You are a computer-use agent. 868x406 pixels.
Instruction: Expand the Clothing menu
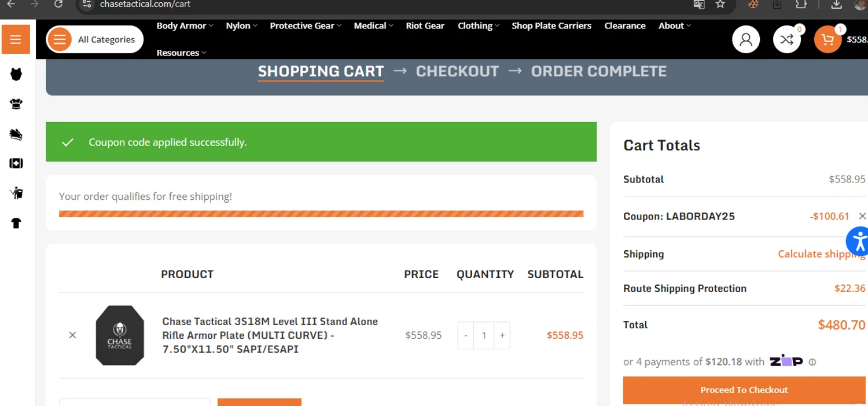[479, 25]
